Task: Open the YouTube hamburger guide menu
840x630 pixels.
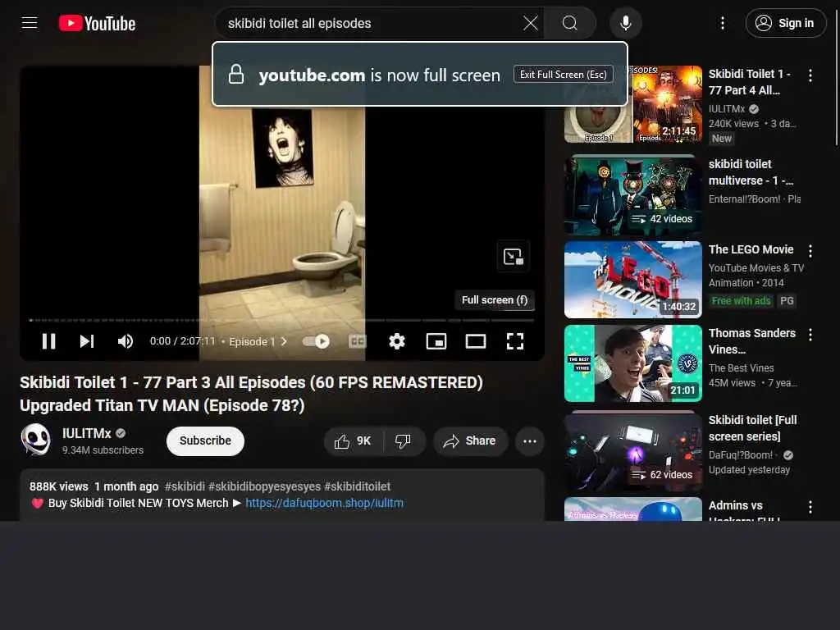Action: point(30,23)
